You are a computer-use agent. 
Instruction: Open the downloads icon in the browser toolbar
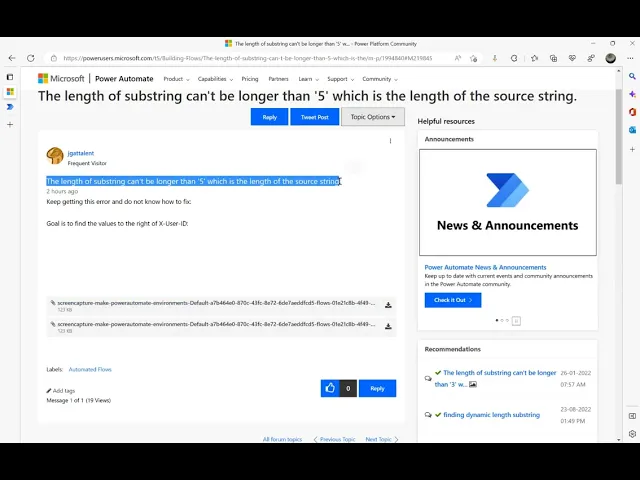[495, 58]
